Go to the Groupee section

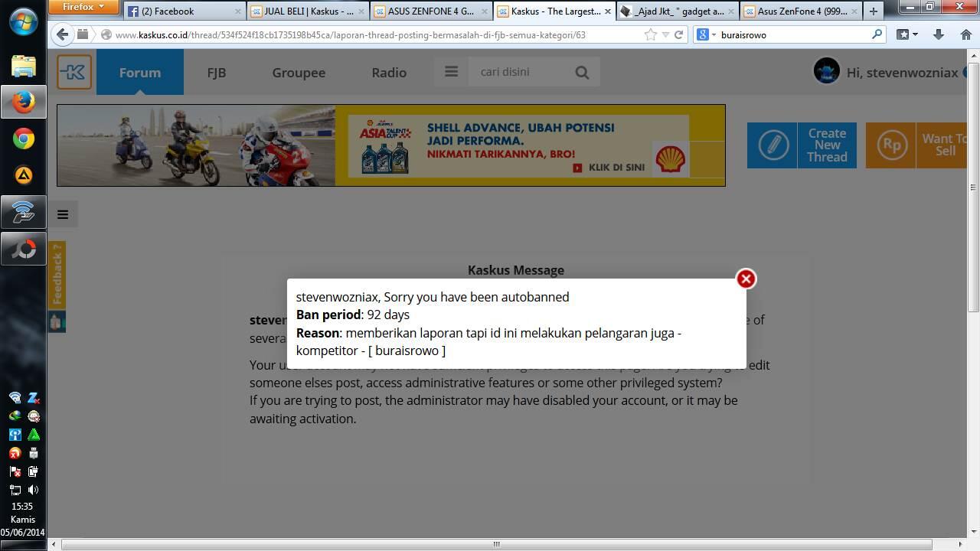[x=299, y=72]
